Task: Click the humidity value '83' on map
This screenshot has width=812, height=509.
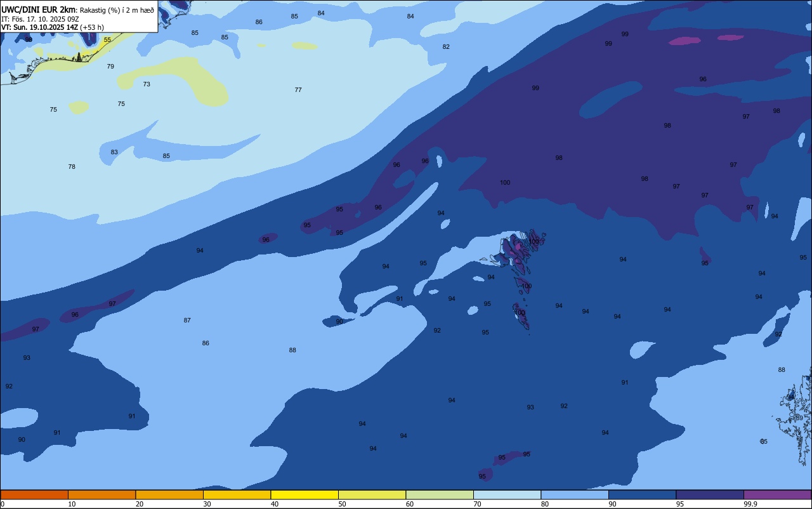Action: click(x=114, y=152)
